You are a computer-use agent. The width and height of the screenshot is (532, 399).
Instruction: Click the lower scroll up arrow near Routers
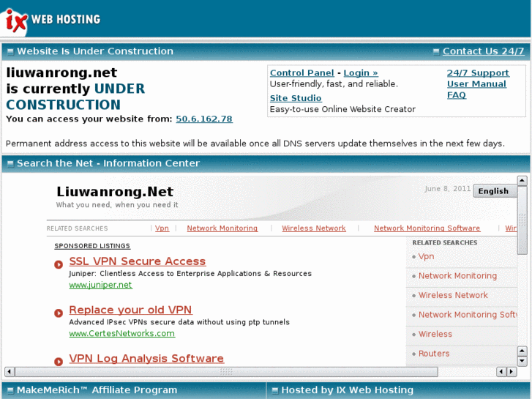522,351
